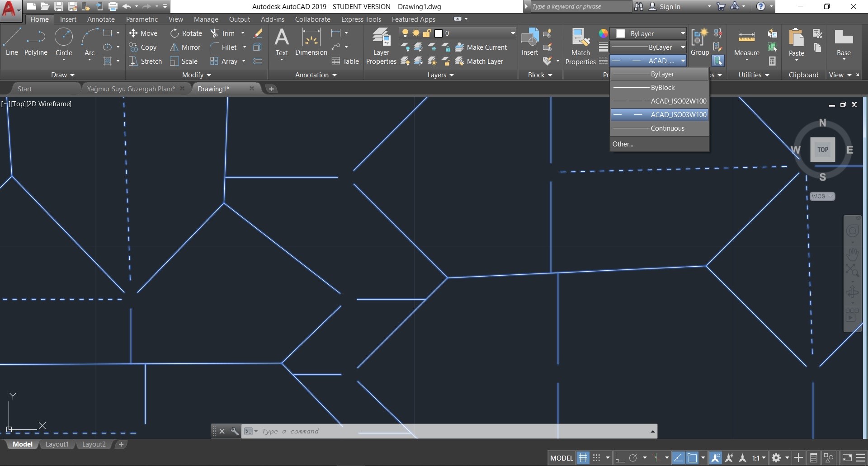Viewport: 868px width, 466px height.
Task: Toggle object snap tracking on
Action: coord(657,457)
